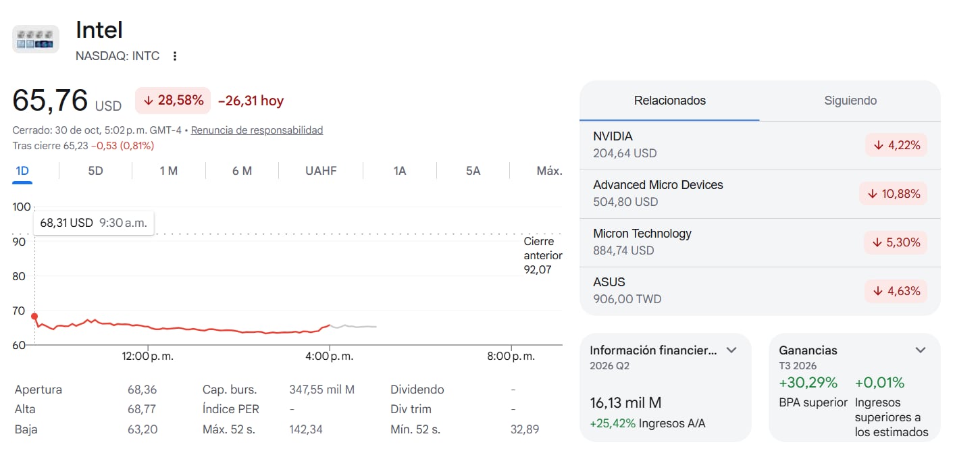The image size is (980, 453).
Task: Open the three-dot menu beside NASDAQ: INTC
Action: (175, 56)
